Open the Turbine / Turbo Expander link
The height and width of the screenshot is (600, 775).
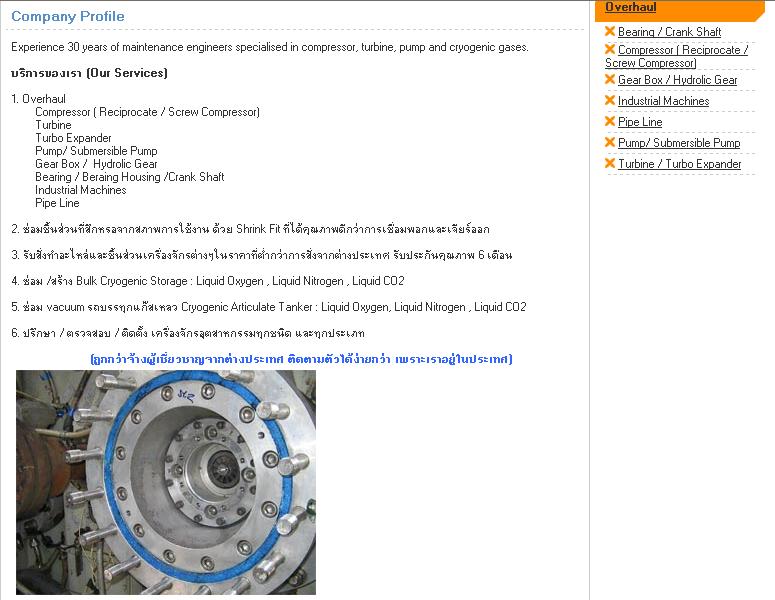point(679,164)
